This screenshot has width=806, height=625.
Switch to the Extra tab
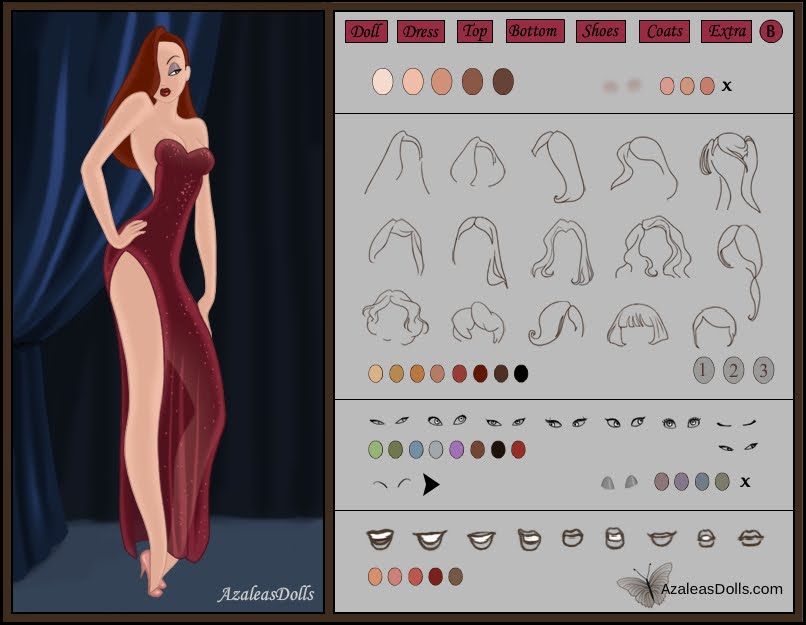[x=726, y=31]
